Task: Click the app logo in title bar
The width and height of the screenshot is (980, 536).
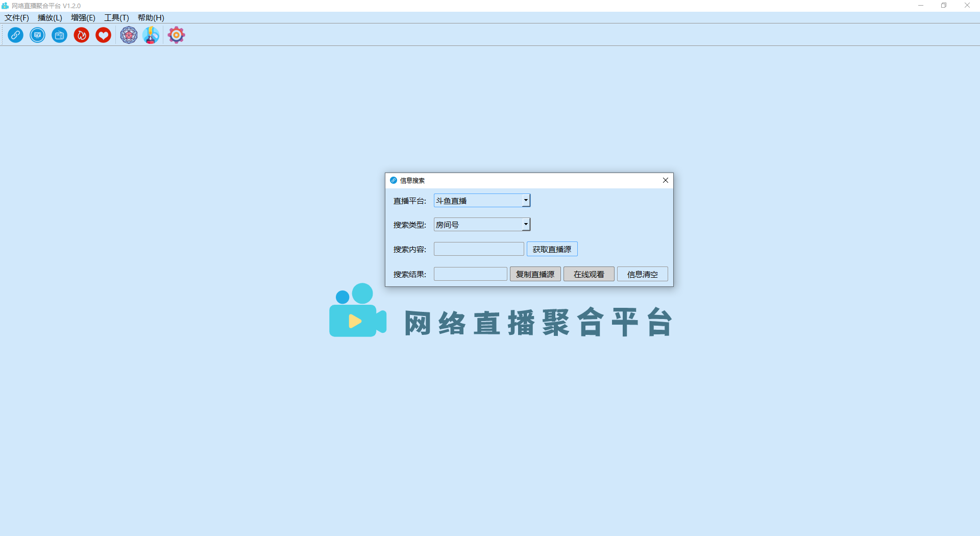Action: (5, 6)
